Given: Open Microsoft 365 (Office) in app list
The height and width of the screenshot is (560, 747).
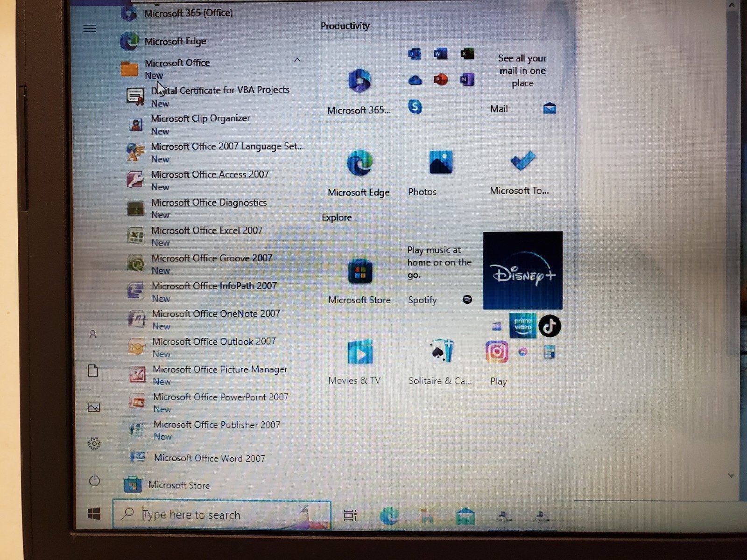Looking at the screenshot, I should [x=188, y=13].
